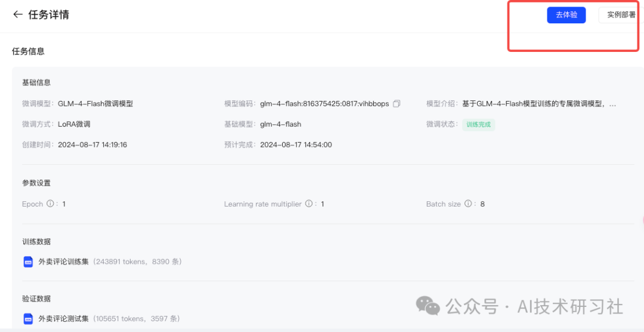The width and height of the screenshot is (644, 332).
Task: Open the 外卖评论测试集 dataset name
Action: 64,318
